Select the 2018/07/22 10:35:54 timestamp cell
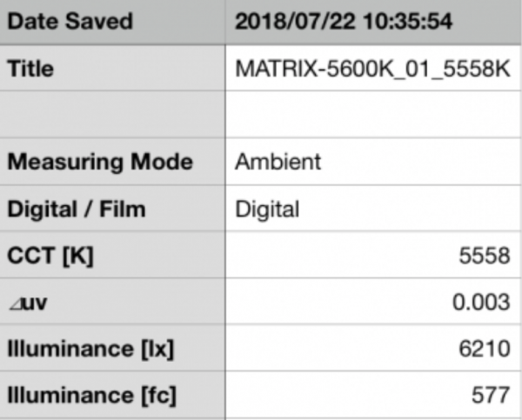This screenshot has width=522, height=420. click(x=373, y=23)
